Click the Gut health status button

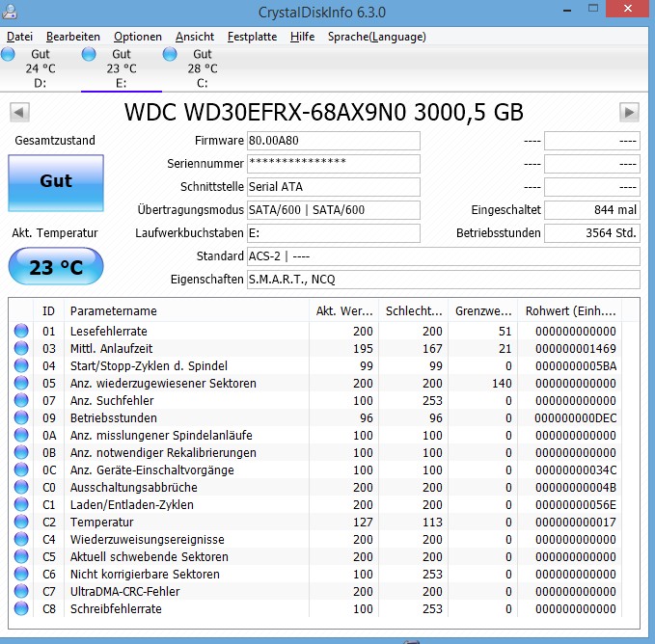tap(56, 183)
